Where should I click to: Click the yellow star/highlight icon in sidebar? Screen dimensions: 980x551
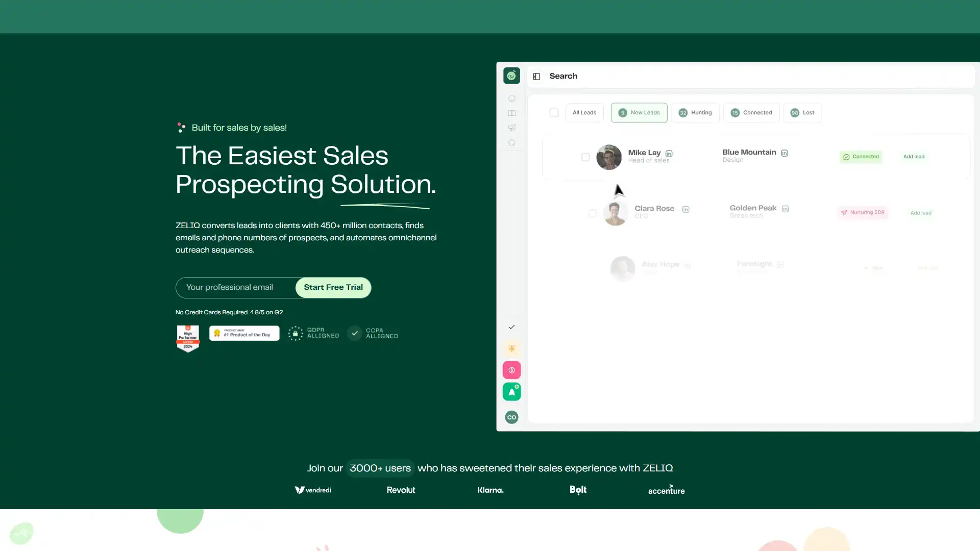(x=511, y=348)
